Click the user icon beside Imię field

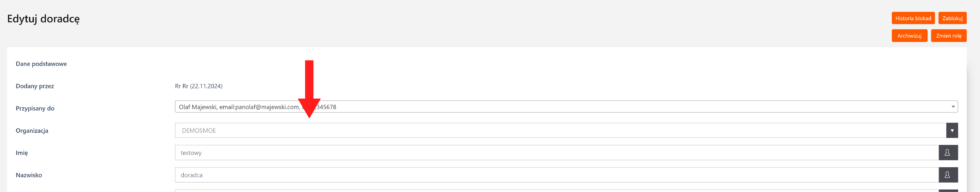[x=948, y=152]
